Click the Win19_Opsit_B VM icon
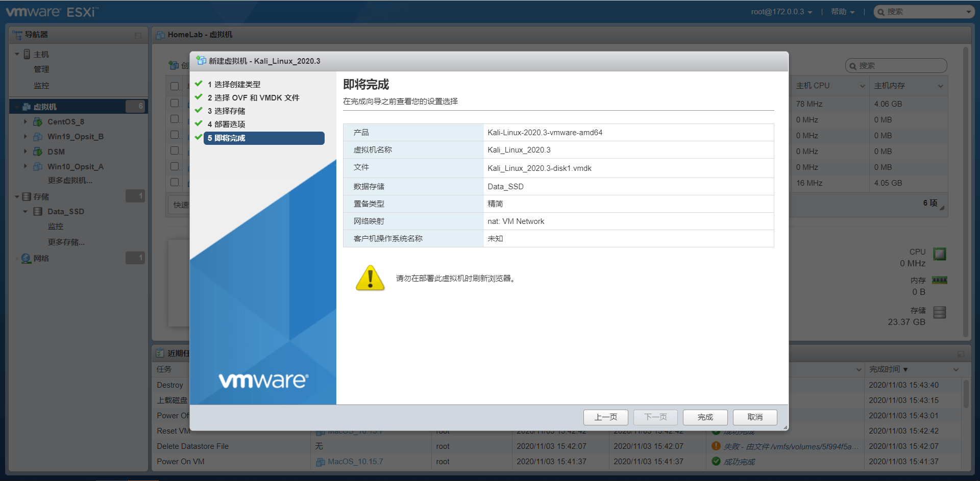Image resolution: width=980 pixels, height=481 pixels. point(38,137)
